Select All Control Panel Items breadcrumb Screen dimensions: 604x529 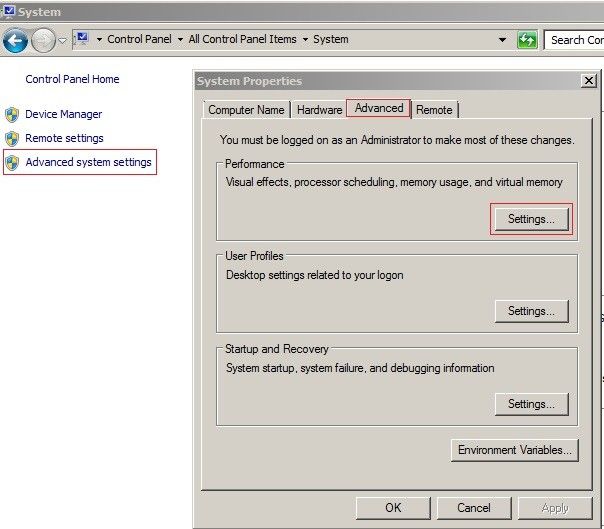pyautogui.click(x=242, y=39)
